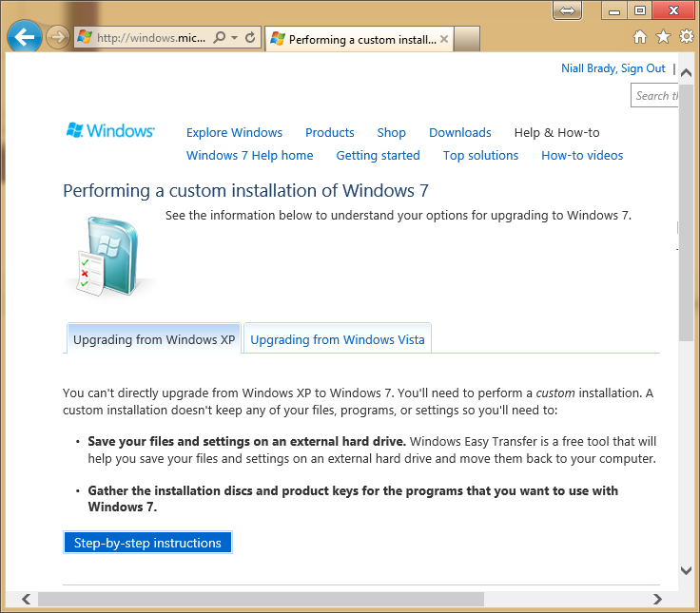Open the Explore Windows menu link
Viewport: 700px width, 613px height.
234,132
